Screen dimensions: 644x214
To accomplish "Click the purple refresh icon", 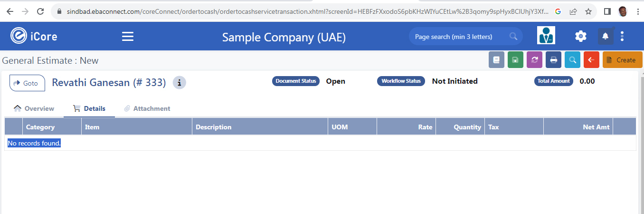I will point(534,60).
